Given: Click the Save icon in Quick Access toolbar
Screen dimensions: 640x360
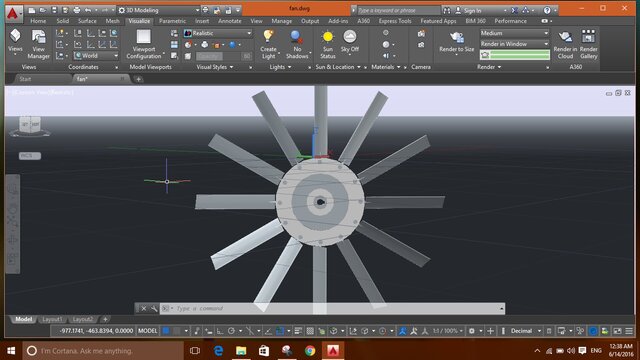Looking at the screenshot, I should click(54, 10).
